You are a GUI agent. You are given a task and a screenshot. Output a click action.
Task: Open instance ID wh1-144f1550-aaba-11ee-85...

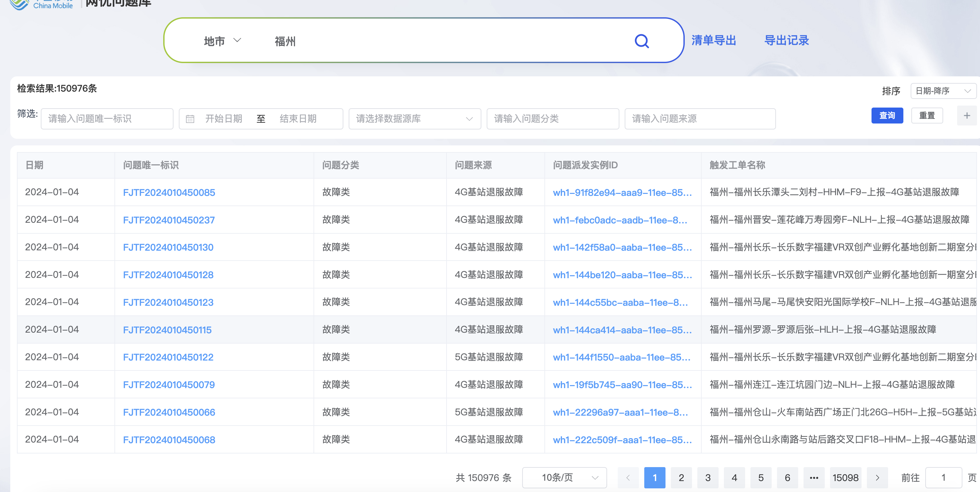pyautogui.click(x=622, y=357)
